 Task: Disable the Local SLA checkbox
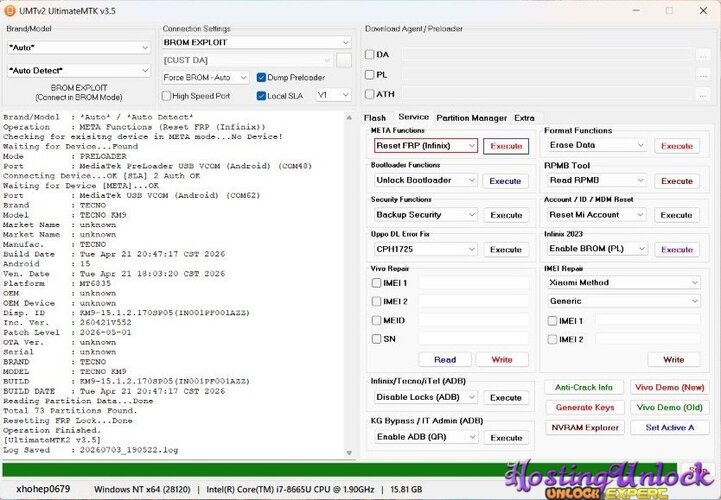(x=261, y=96)
